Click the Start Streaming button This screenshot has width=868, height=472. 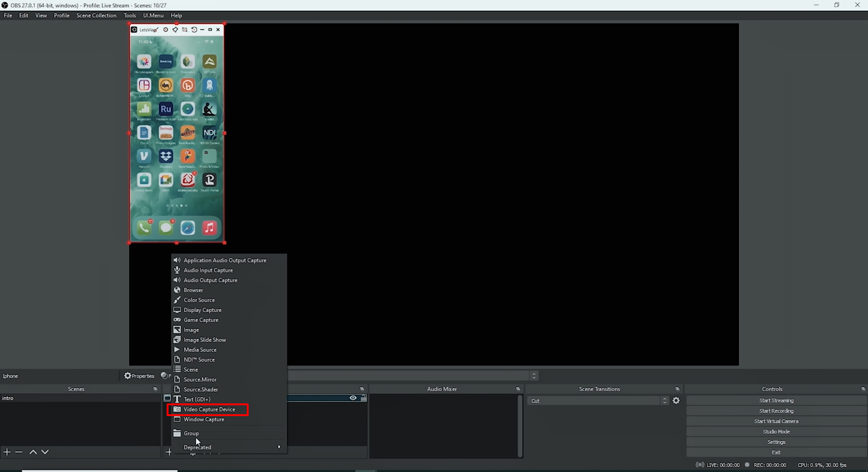tap(776, 400)
